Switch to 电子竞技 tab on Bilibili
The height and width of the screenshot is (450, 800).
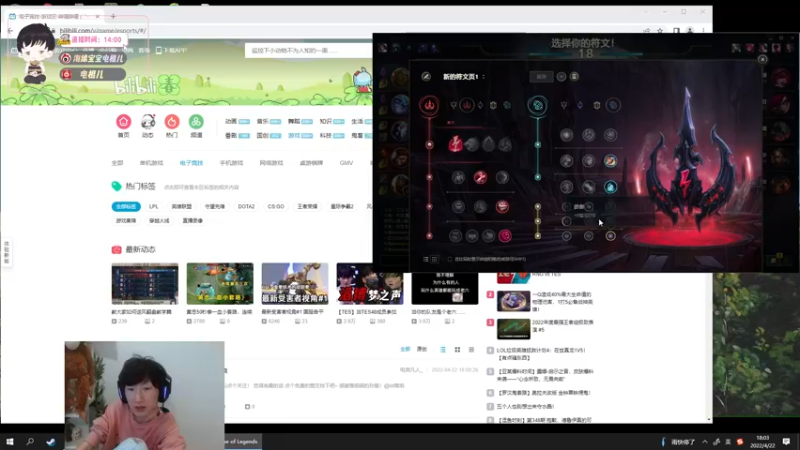click(x=191, y=163)
